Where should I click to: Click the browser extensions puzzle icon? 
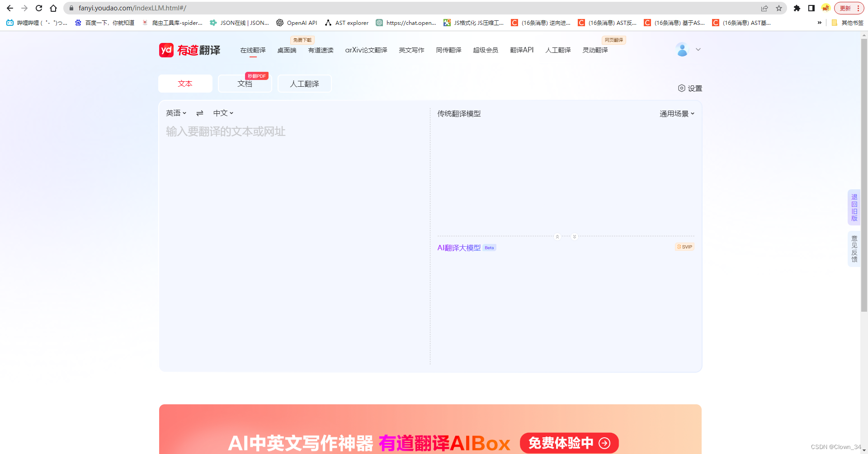coord(797,8)
